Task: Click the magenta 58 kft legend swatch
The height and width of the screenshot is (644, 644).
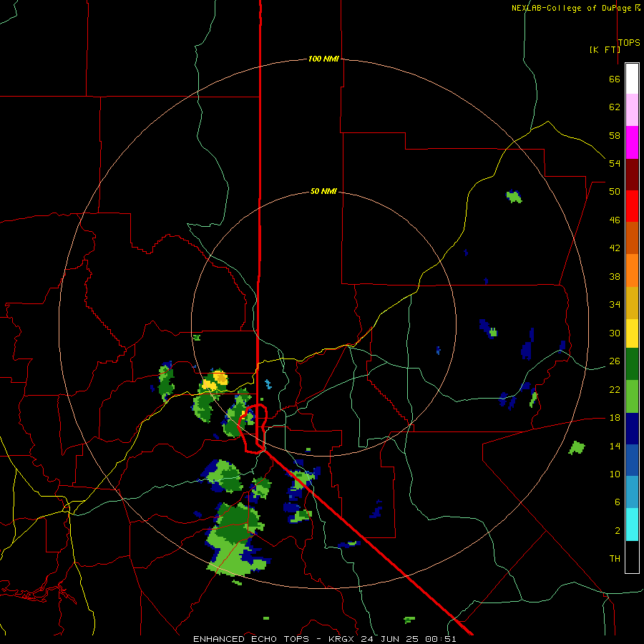Action: (632, 142)
